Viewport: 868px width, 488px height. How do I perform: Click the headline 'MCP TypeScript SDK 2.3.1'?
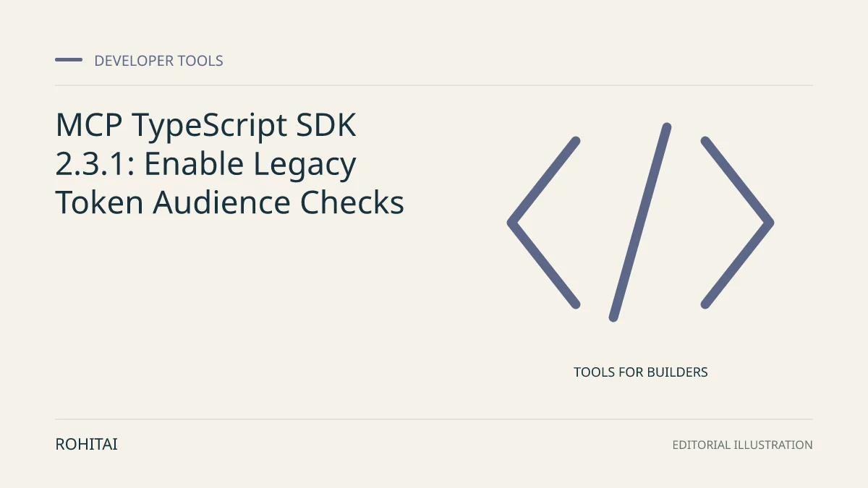pyautogui.click(x=230, y=164)
